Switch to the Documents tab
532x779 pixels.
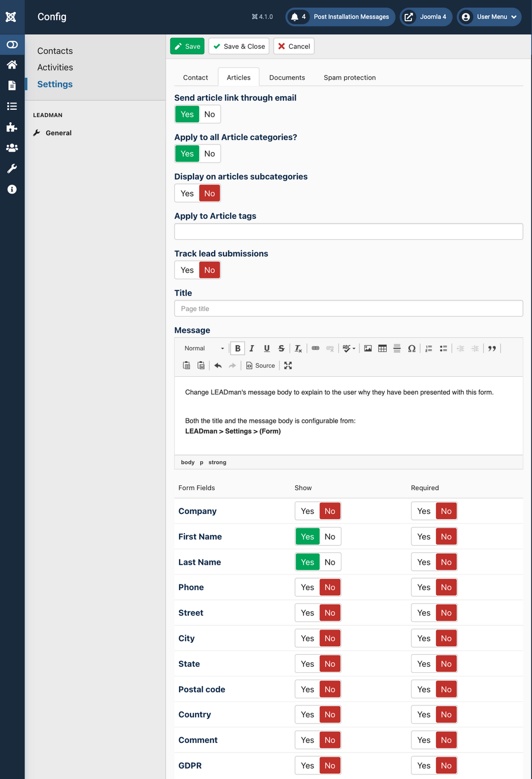pyautogui.click(x=287, y=78)
